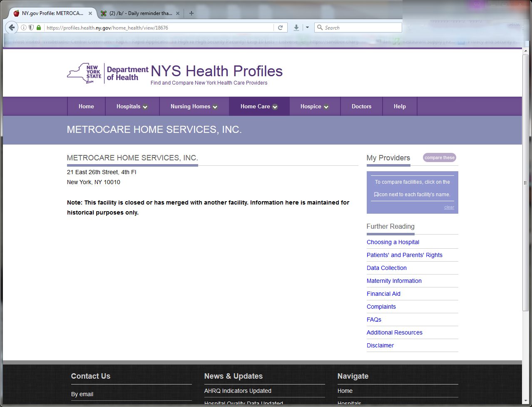532x407 pixels.
Task: Focus the browser Search field
Action: [358, 27]
